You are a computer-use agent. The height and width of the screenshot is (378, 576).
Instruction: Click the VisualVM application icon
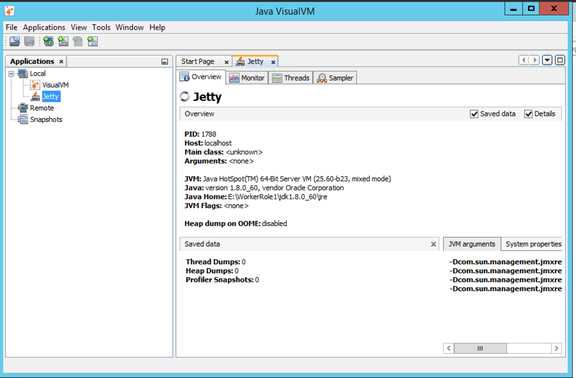(35, 85)
